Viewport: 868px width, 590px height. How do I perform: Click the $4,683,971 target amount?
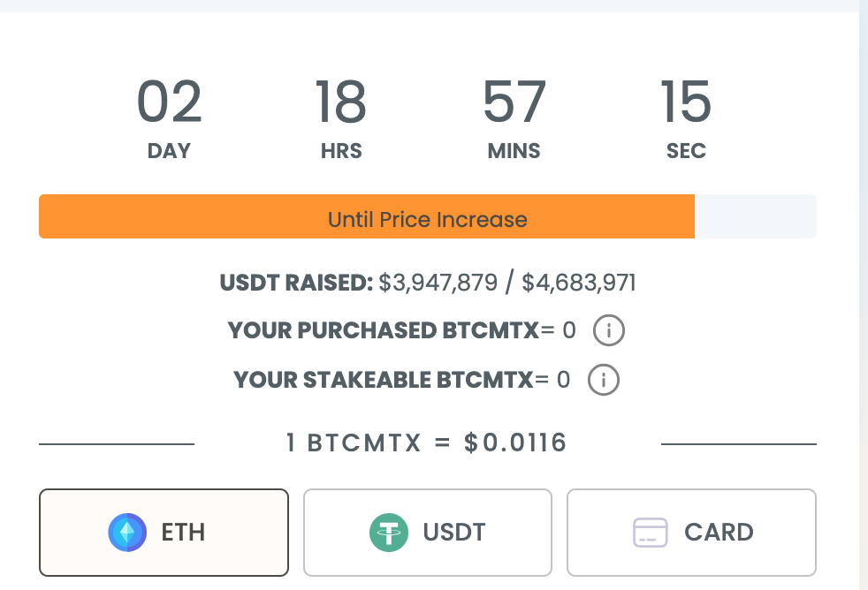pyautogui.click(x=579, y=283)
